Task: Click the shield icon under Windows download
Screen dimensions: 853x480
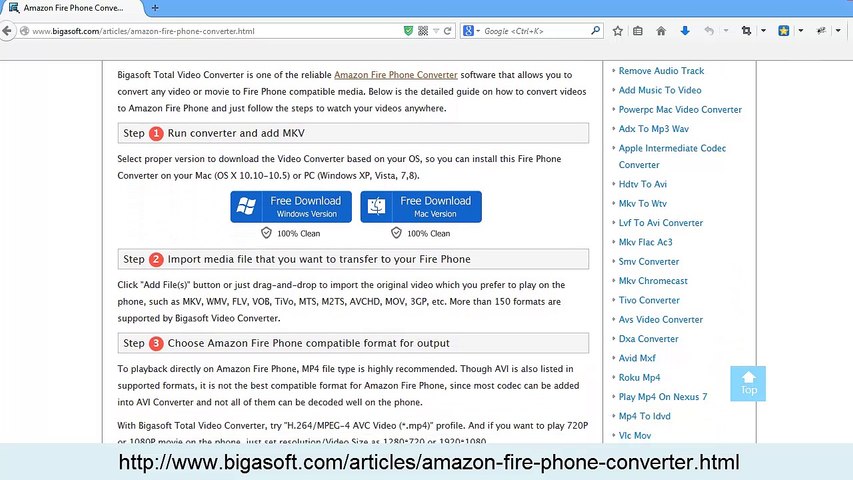Action: pos(266,233)
